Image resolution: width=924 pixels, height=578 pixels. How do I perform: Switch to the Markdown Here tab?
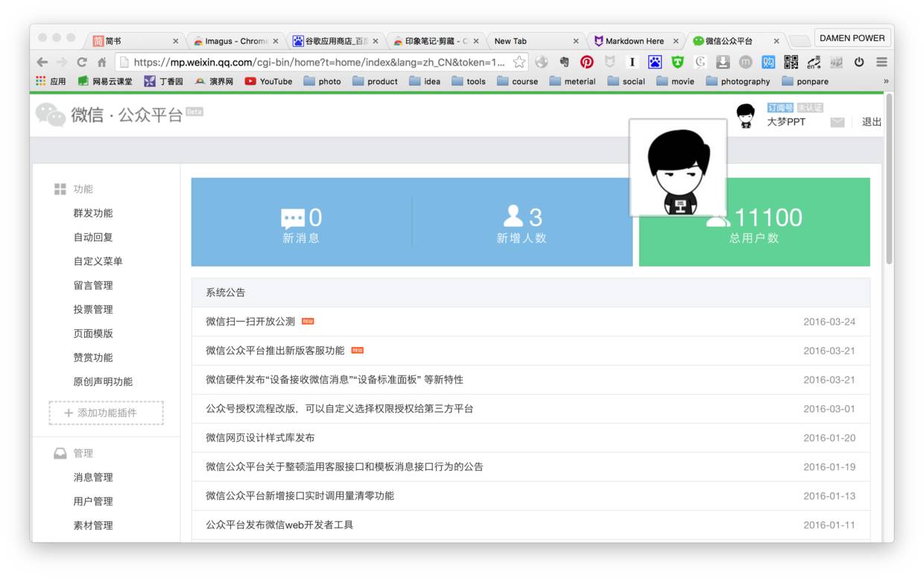[x=635, y=41]
